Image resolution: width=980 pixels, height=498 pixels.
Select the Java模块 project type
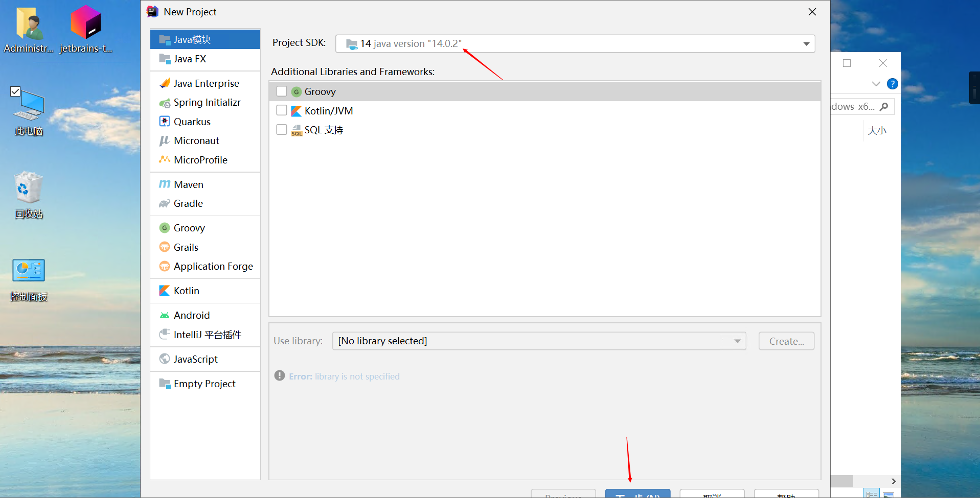205,39
